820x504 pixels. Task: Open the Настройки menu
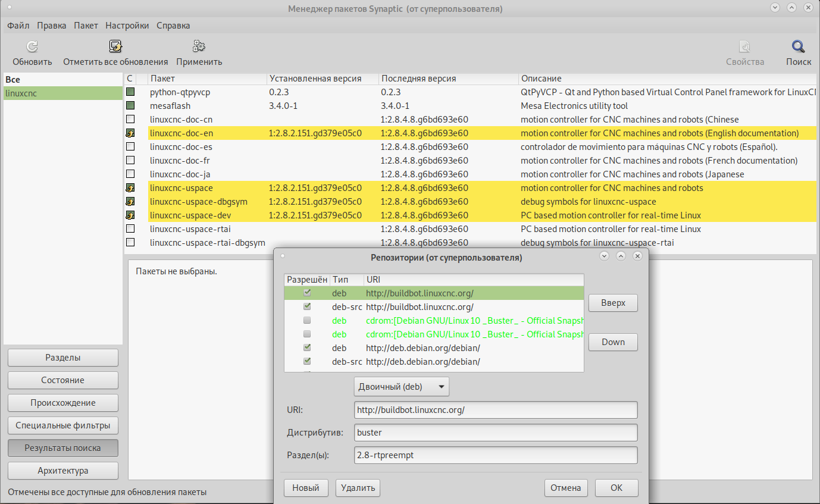click(x=127, y=26)
